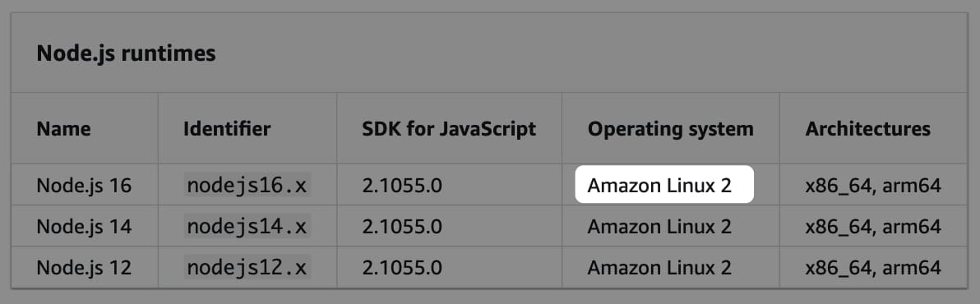Click Amazon Linux 2 in Node.js 14 row
Screen dimensions: 980x304
(x=659, y=227)
